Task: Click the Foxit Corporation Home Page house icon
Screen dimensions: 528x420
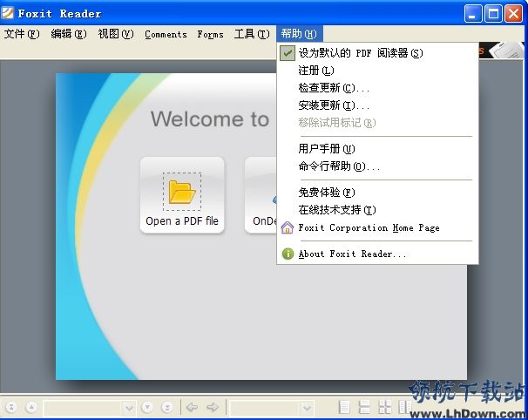Action: (288, 227)
